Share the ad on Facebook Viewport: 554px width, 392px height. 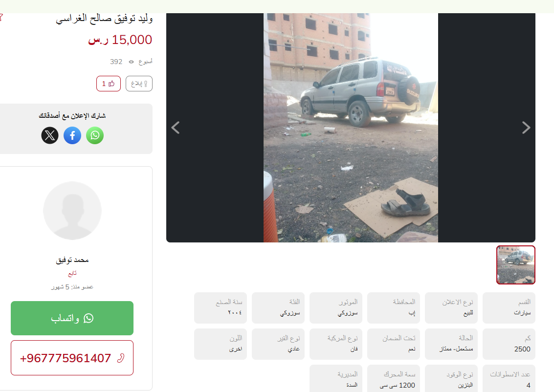point(72,135)
